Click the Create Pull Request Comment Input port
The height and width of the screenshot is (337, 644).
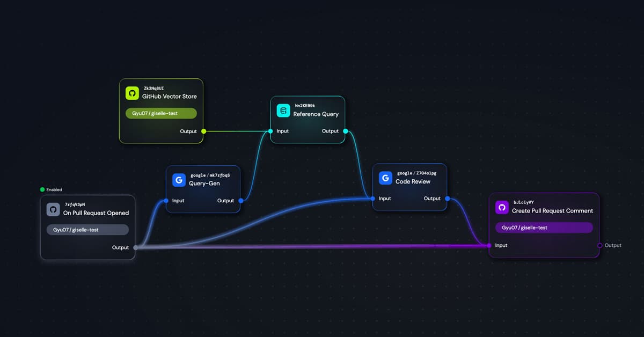pyautogui.click(x=489, y=245)
